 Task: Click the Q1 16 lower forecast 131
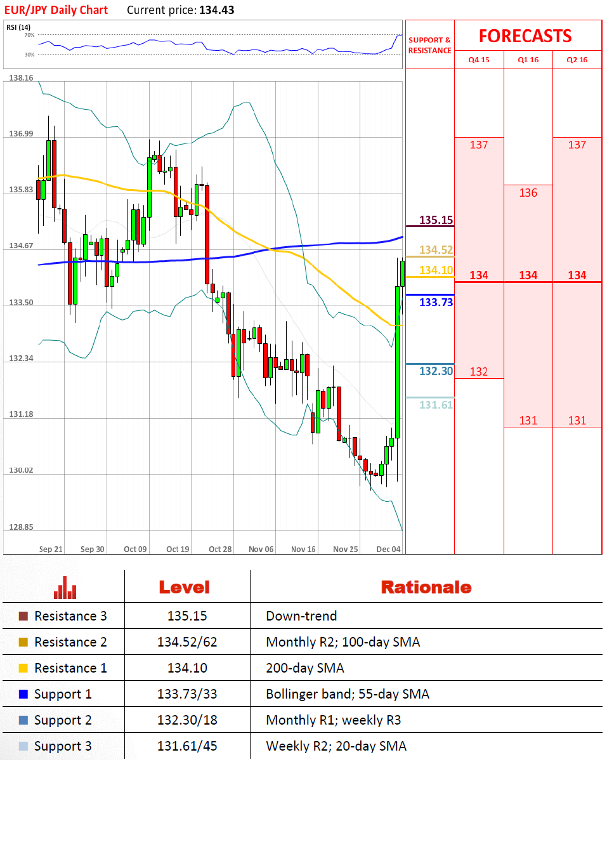tap(528, 421)
